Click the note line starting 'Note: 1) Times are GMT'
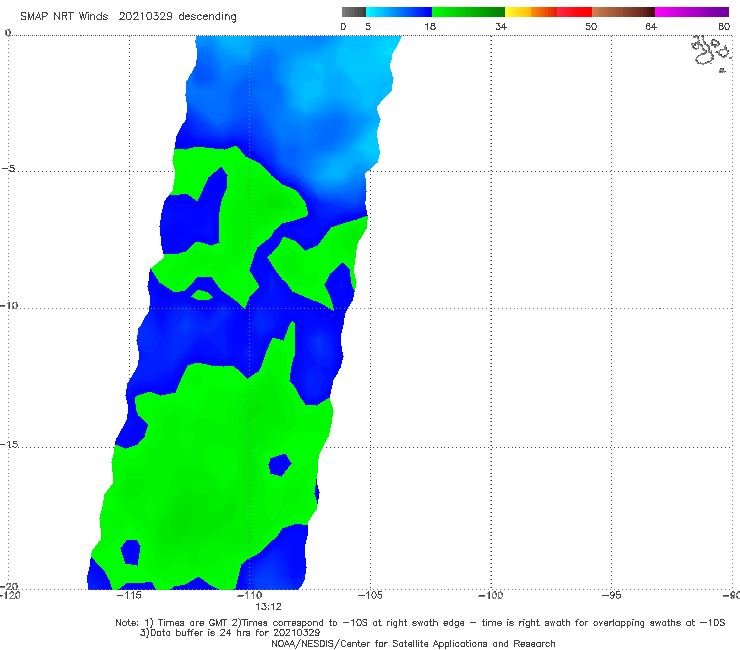This screenshot has width=740, height=650. pos(420,623)
